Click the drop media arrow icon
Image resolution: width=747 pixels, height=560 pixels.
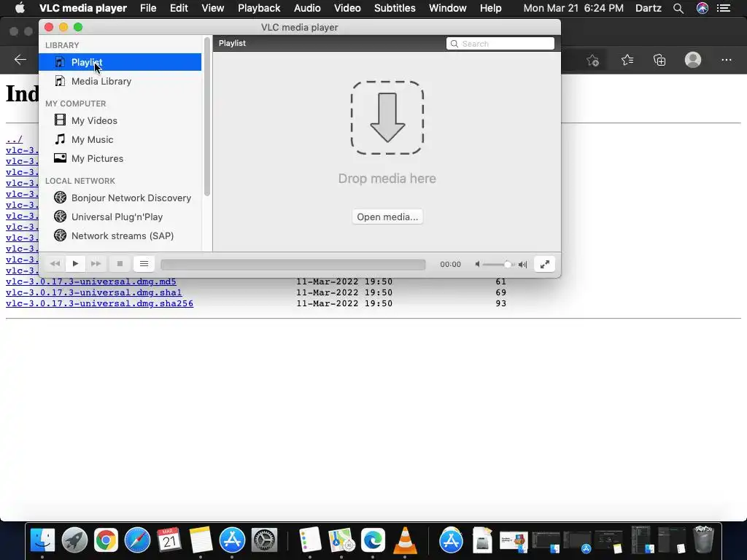point(387,117)
